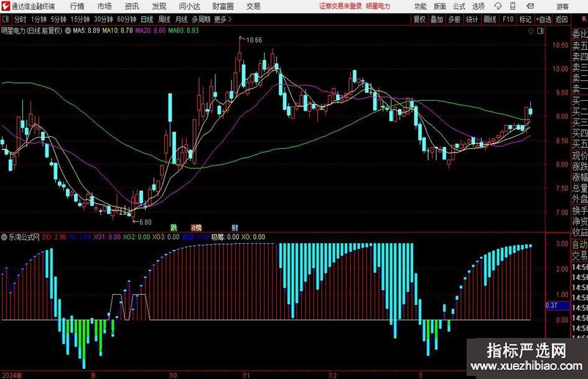Open the 资讯 menu

pos(132,6)
